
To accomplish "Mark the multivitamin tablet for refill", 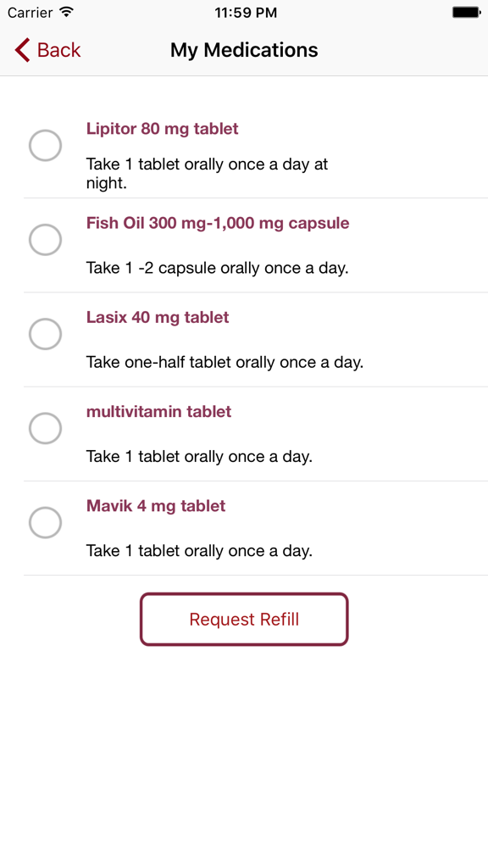I will click(45, 427).
